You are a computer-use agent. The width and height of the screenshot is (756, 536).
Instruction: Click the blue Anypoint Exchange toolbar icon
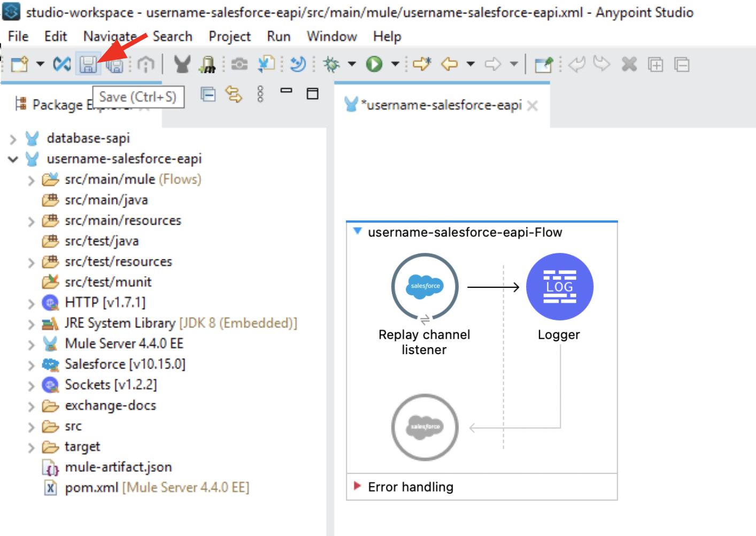(x=62, y=64)
